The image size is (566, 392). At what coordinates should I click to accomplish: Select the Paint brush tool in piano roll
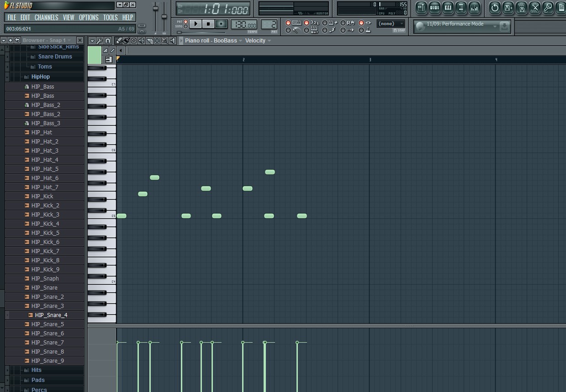coord(126,41)
